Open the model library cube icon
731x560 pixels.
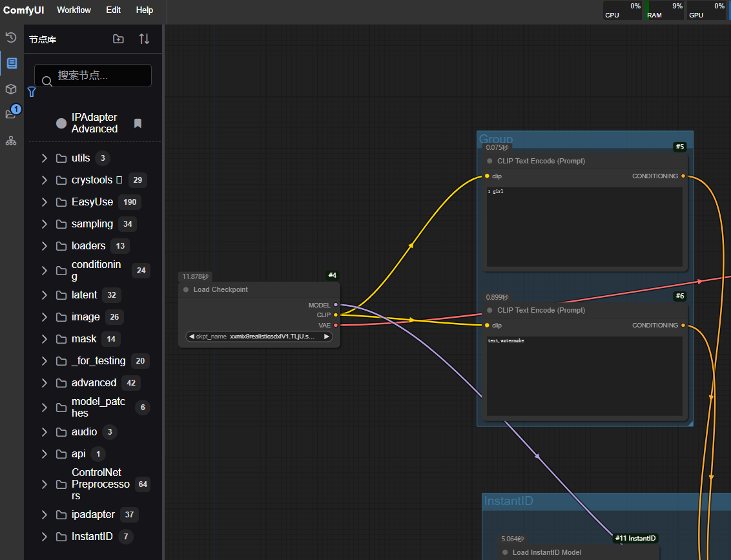11,89
